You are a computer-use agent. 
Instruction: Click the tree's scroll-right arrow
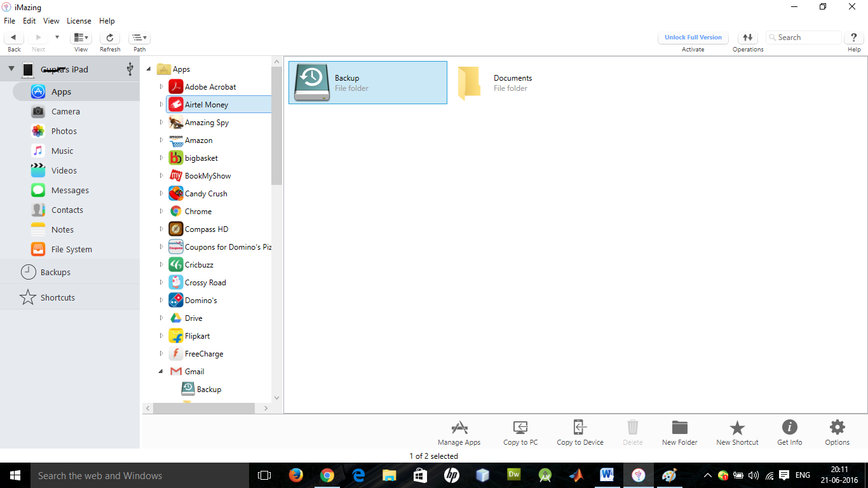coord(266,409)
